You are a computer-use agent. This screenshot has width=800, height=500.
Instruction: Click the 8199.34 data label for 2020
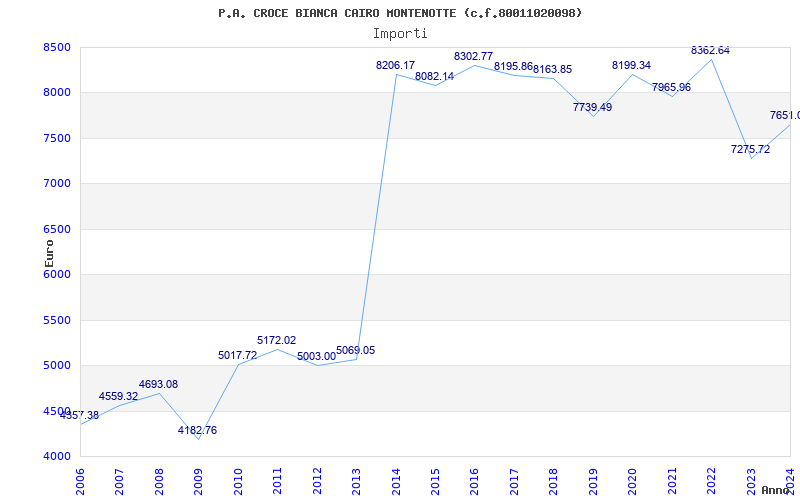(x=631, y=65)
